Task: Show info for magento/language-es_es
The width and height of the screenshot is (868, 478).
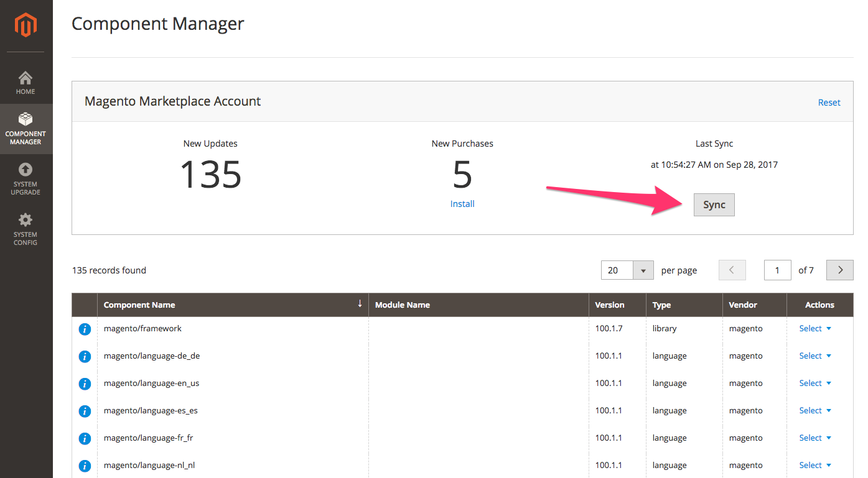Action: coord(85,411)
